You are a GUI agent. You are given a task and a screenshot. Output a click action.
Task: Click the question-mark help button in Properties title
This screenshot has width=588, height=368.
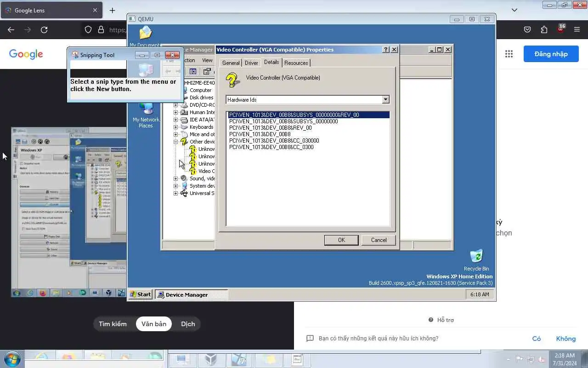(x=386, y=50)
